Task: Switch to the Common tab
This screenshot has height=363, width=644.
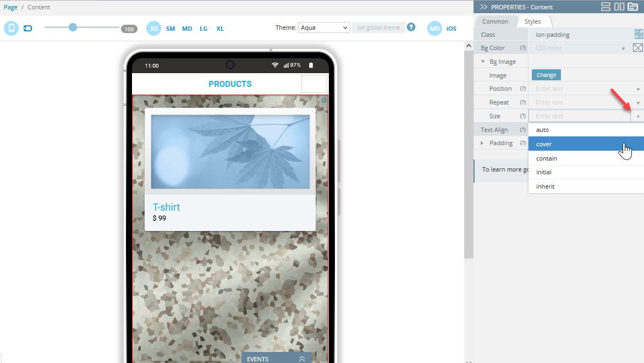Action: 495,21
